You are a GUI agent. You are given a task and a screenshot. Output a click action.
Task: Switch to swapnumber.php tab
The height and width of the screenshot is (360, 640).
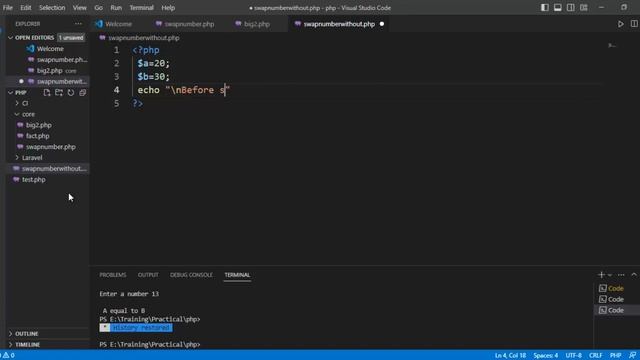point(189,24)
